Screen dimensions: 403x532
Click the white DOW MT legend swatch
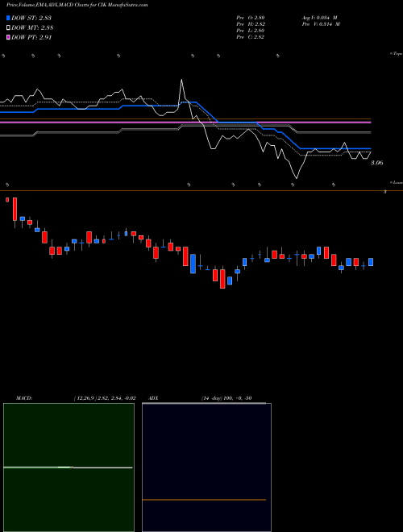tap(9, 28)
